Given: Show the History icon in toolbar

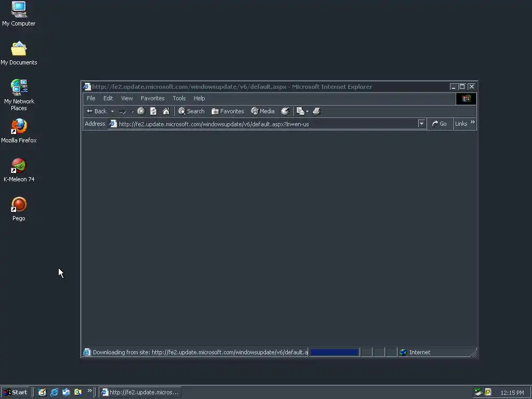Looking at the screenshot, I should tap(285, 111).
